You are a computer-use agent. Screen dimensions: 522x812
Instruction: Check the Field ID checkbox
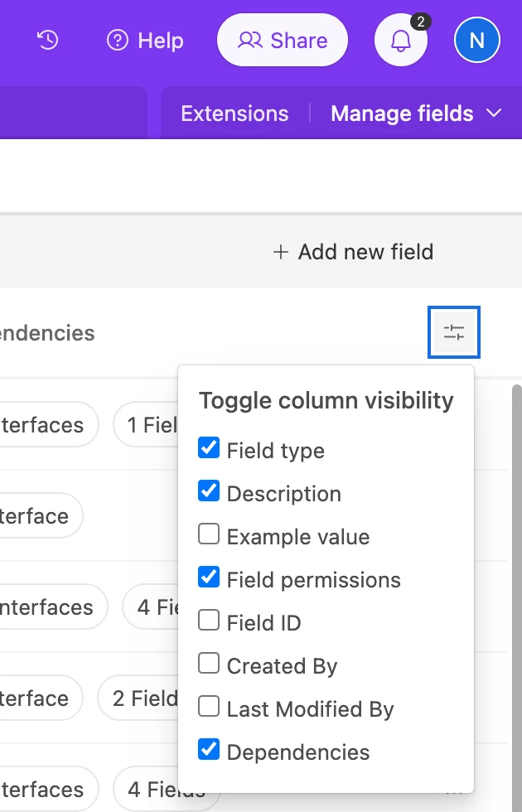tap(209, 621)
